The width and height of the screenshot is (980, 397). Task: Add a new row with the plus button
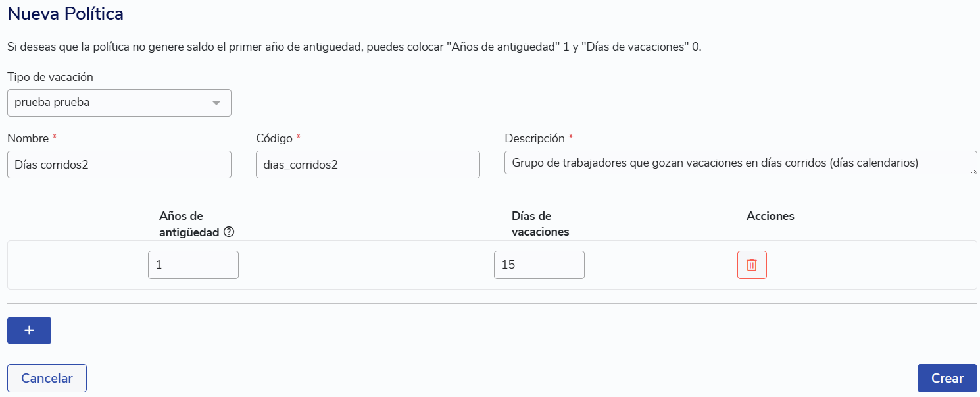pyautogui.click(x=29, y=331)
